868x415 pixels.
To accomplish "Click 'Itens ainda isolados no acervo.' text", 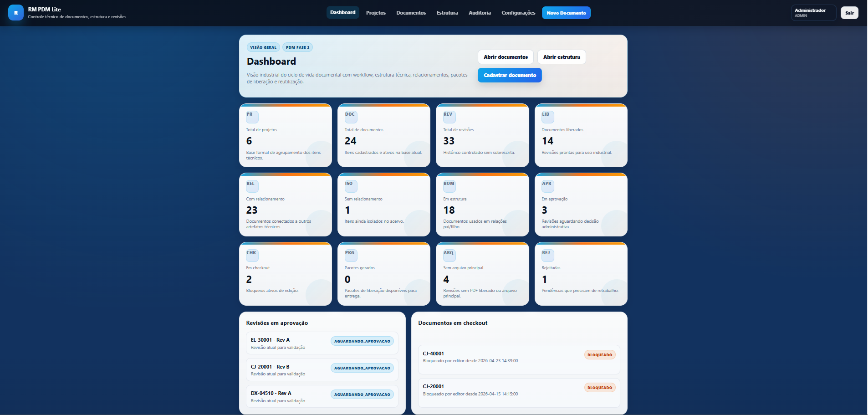I will click(374, 221).
